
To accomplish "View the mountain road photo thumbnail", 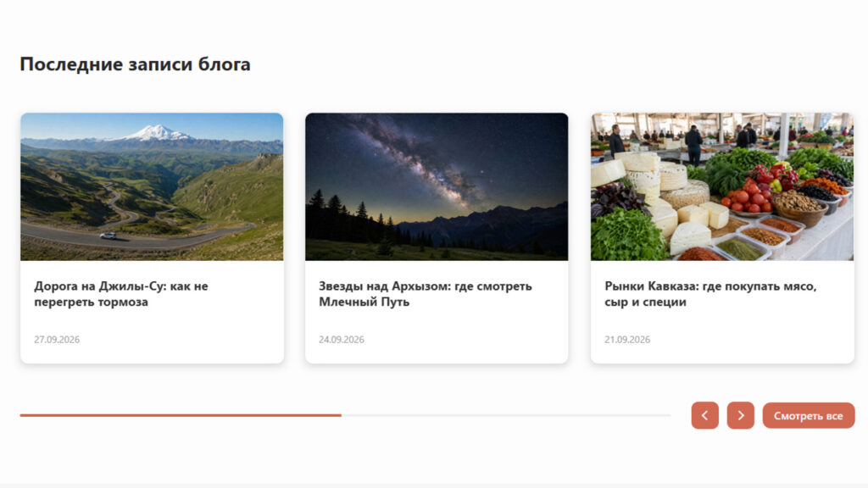I will (x=152, y=187).
